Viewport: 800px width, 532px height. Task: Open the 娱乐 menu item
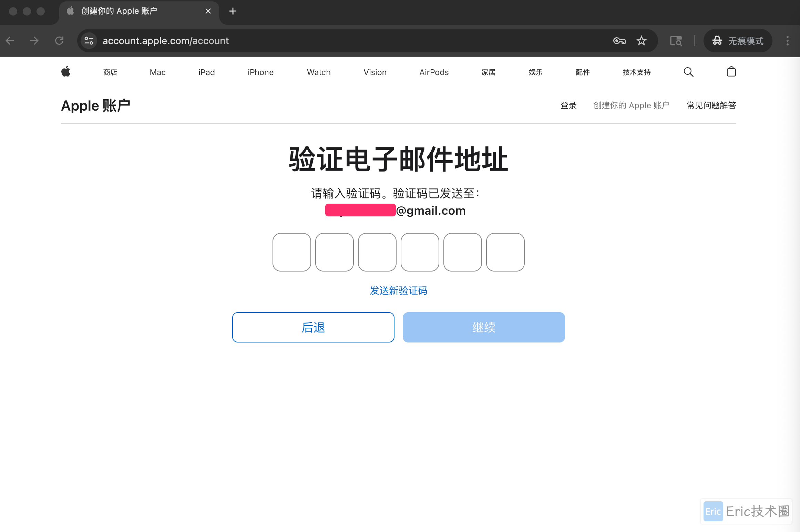tap(536, 72)
